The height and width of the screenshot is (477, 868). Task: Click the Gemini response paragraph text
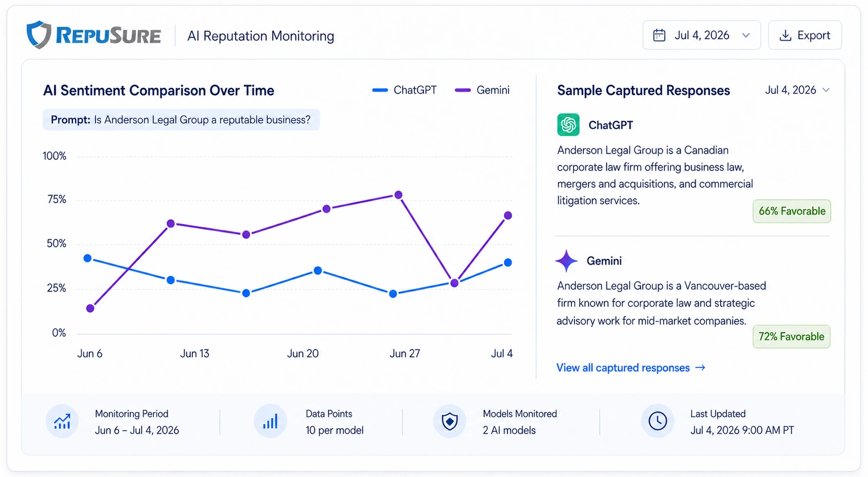click(x=661, y=303)
